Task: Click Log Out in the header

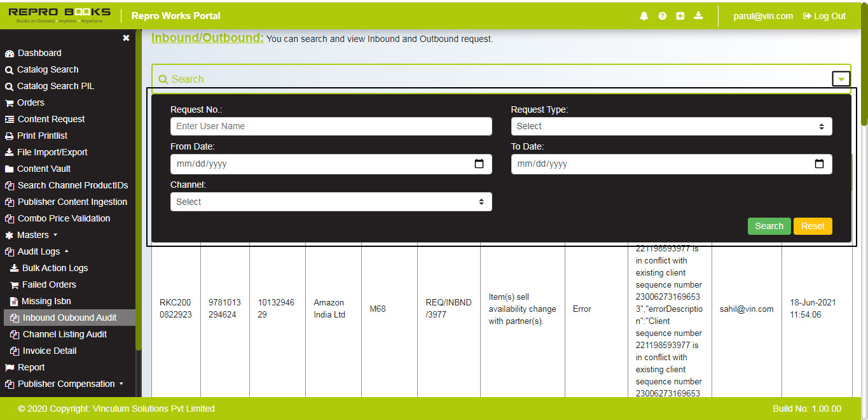Action: (823, 16)
